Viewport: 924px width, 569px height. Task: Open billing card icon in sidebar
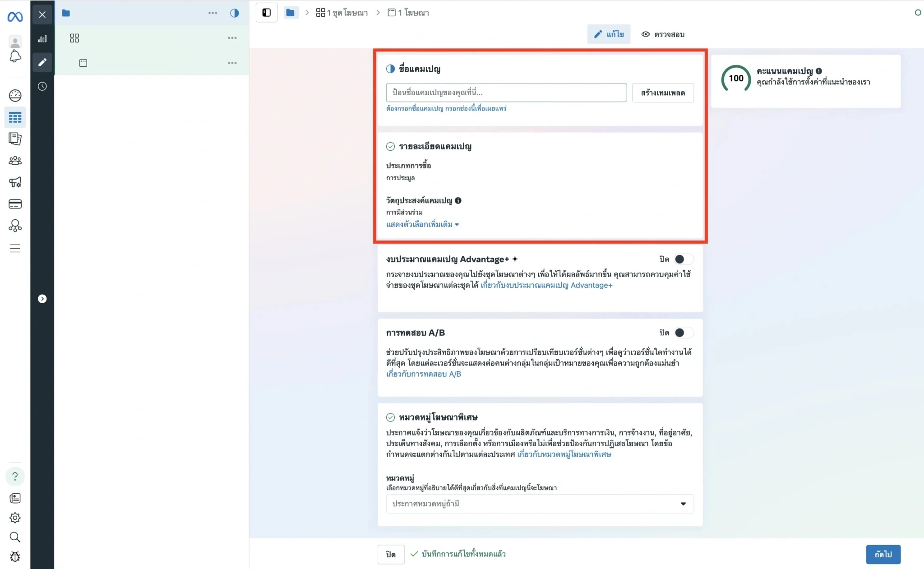click(x=15, y=204)
